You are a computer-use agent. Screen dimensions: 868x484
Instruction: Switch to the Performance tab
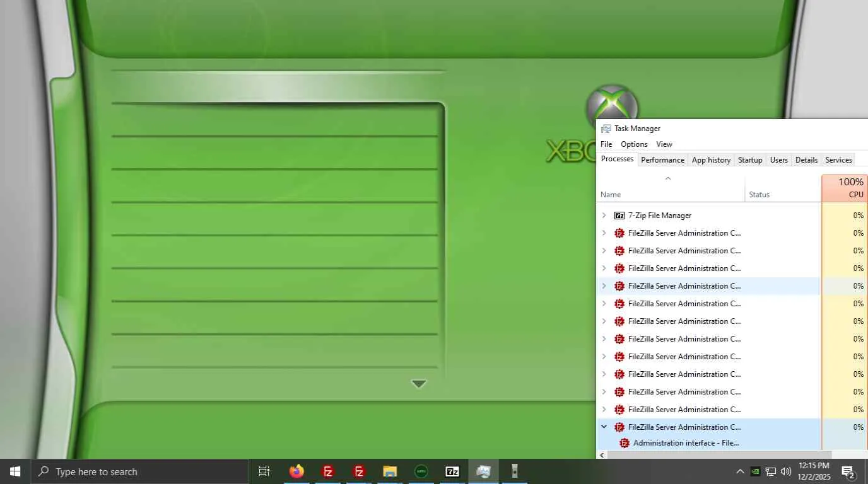point(662,160)
